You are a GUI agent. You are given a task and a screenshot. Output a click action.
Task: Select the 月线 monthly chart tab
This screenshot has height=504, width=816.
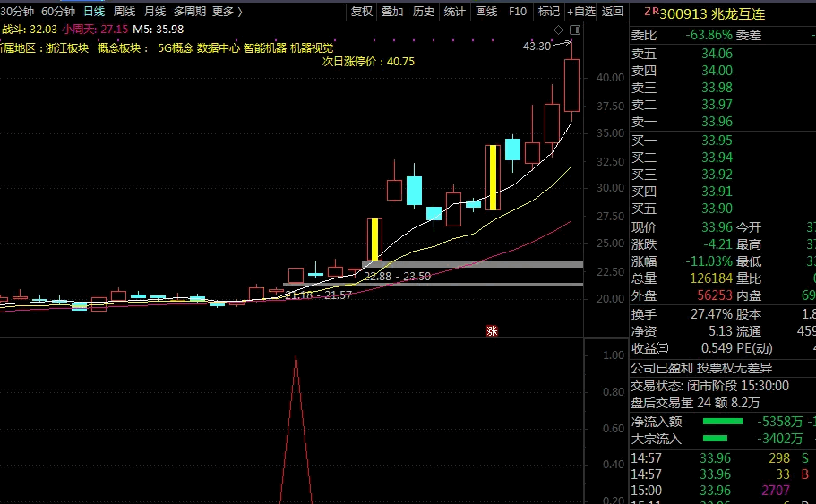[x=155, y=11]
